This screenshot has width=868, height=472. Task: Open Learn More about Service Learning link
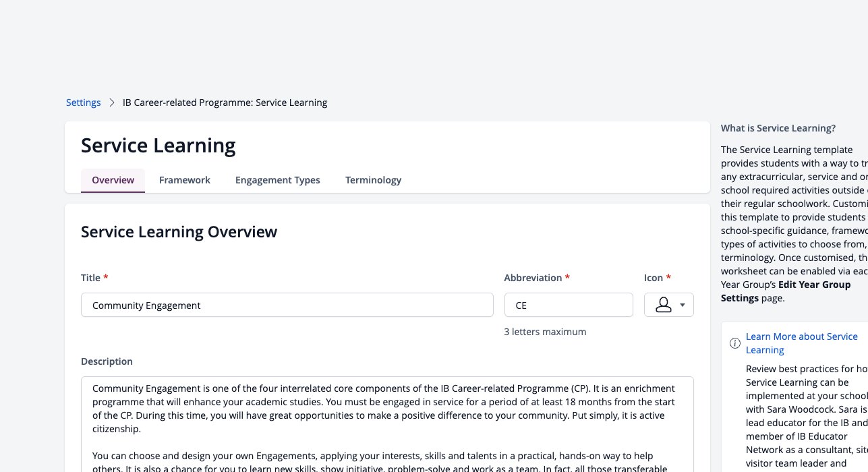tap(801, 343)
